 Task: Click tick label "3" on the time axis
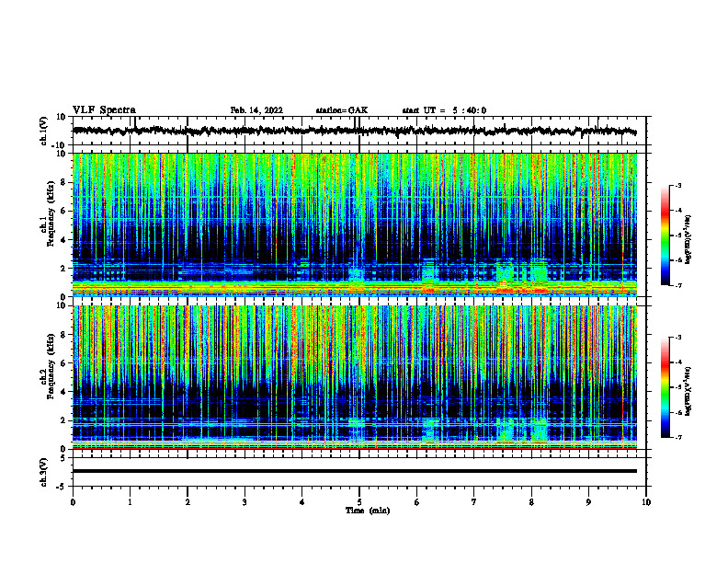pyautogui.click(x=245, y=502)
